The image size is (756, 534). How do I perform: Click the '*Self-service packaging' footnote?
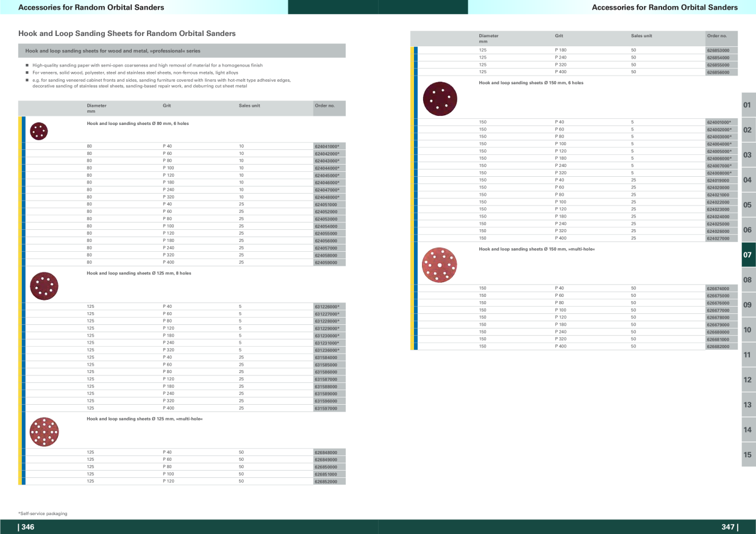pyautogui.click(x=43, y=514)
